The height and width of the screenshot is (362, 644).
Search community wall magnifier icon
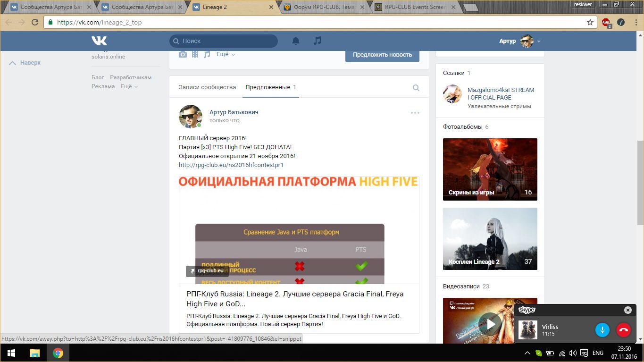[416, 87]
